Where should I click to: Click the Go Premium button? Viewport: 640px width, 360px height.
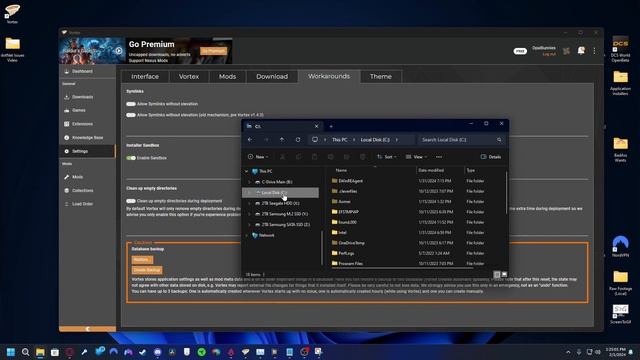213,51
